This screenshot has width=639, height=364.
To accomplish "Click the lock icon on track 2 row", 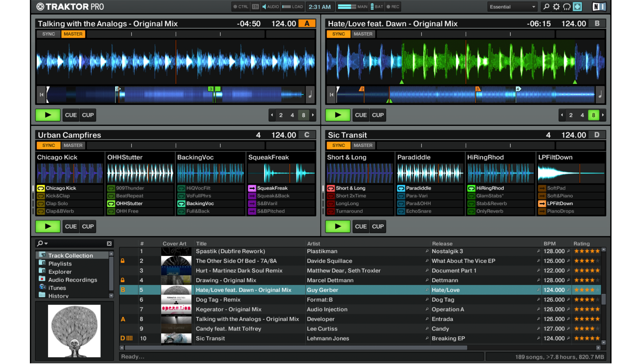I will pyautogui.click(x=123, y=261).
